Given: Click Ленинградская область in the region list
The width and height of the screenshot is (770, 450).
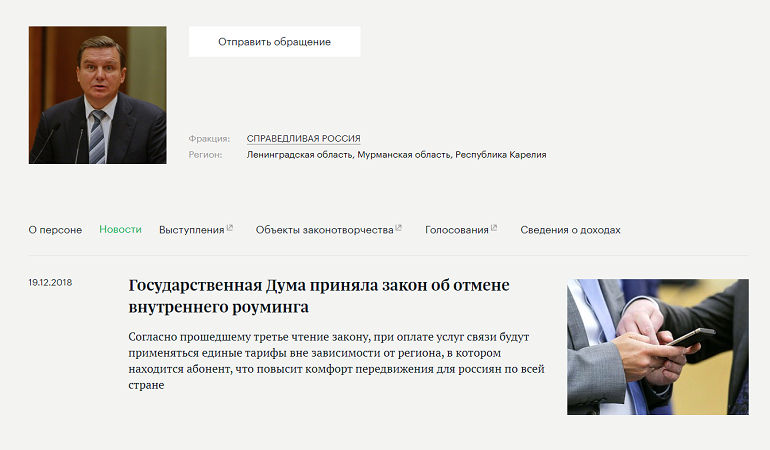Looking at the screenshot, I should tap(299, 155).
